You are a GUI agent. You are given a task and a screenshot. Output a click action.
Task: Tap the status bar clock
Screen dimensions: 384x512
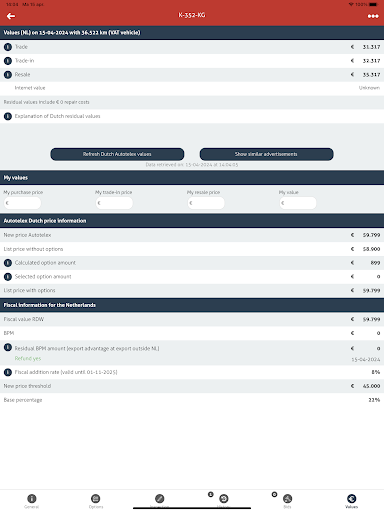click(x=12, y=4)
